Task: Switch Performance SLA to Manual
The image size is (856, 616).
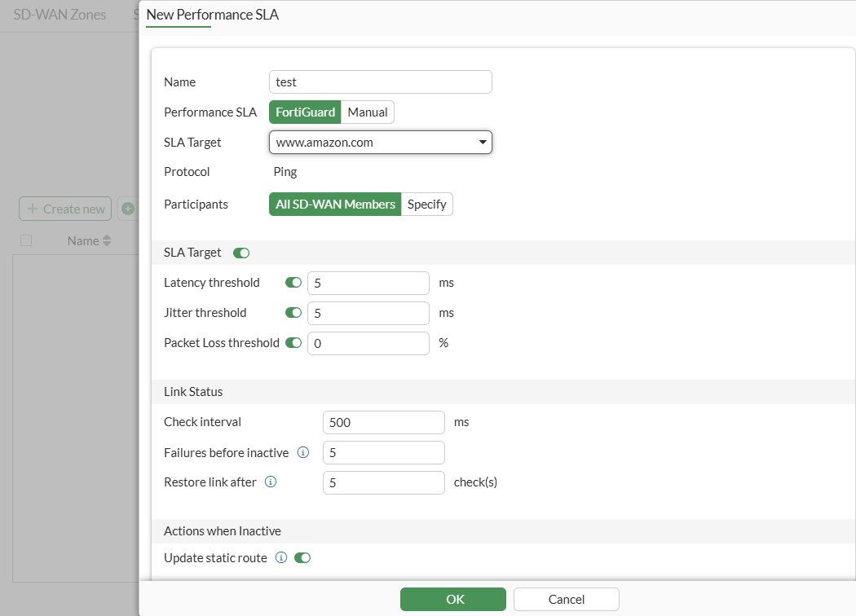Action: (x=367, y=112)
